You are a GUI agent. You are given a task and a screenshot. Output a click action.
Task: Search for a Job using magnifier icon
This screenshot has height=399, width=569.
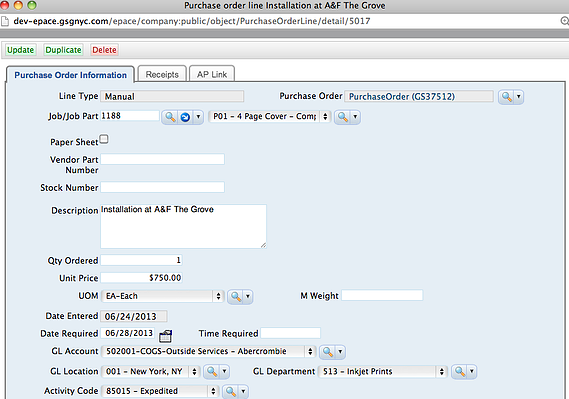tap(170, 117)
